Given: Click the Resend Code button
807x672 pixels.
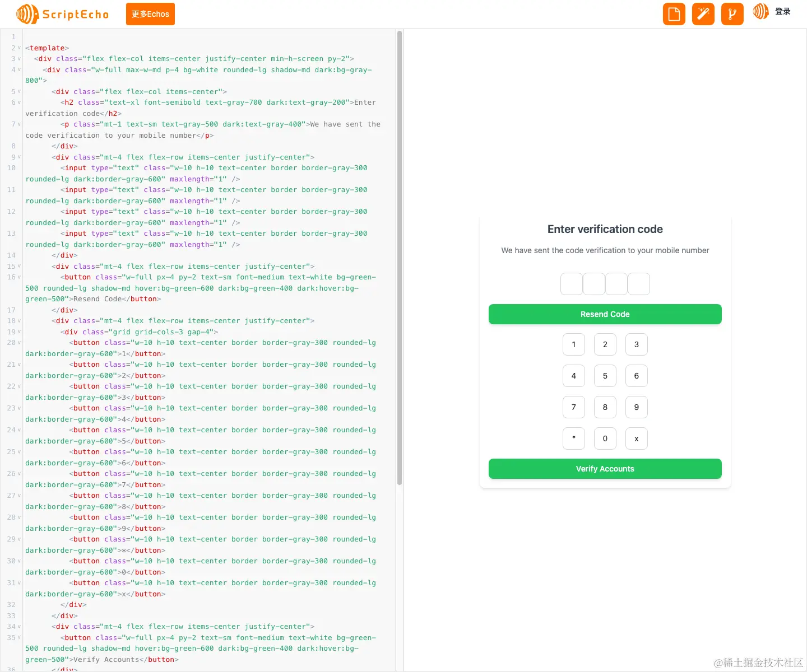Looking at the screenshot, I should tap(605, 314).
